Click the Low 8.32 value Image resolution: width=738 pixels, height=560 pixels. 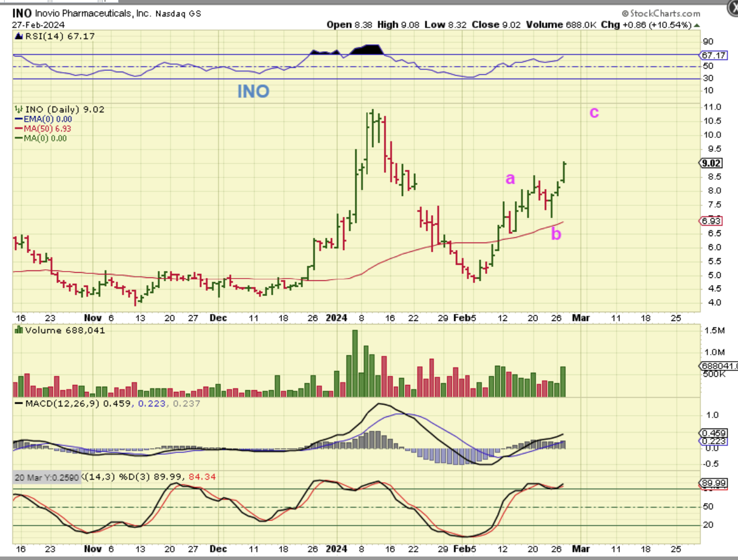click(445, 24)
